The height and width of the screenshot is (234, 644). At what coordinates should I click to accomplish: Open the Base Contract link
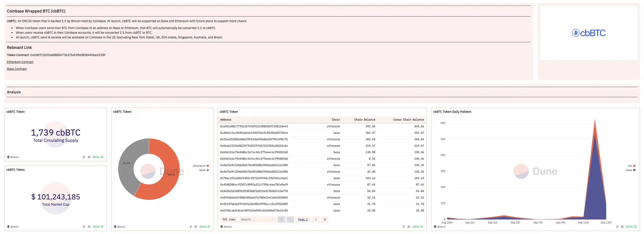coord(17,69)
